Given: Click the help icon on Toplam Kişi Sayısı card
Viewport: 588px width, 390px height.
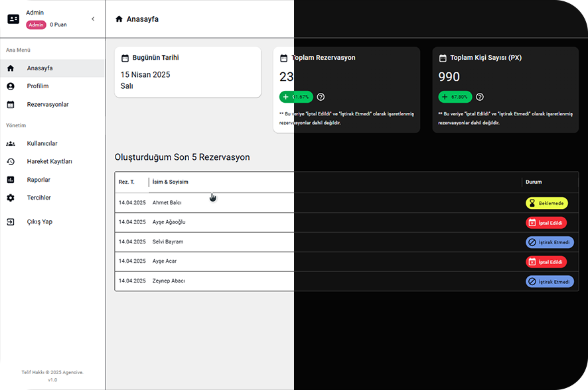Looking at the screenshot, I should (x=480, y=97).
